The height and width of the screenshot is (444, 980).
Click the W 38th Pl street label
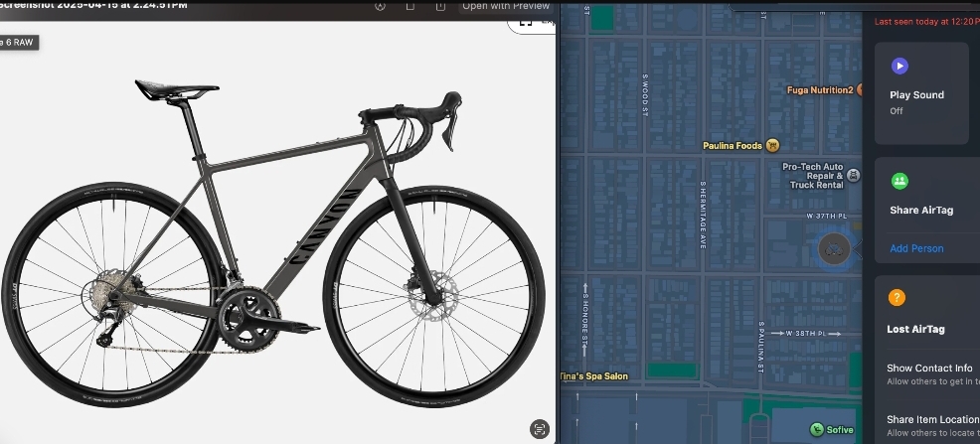coord(806,334)
